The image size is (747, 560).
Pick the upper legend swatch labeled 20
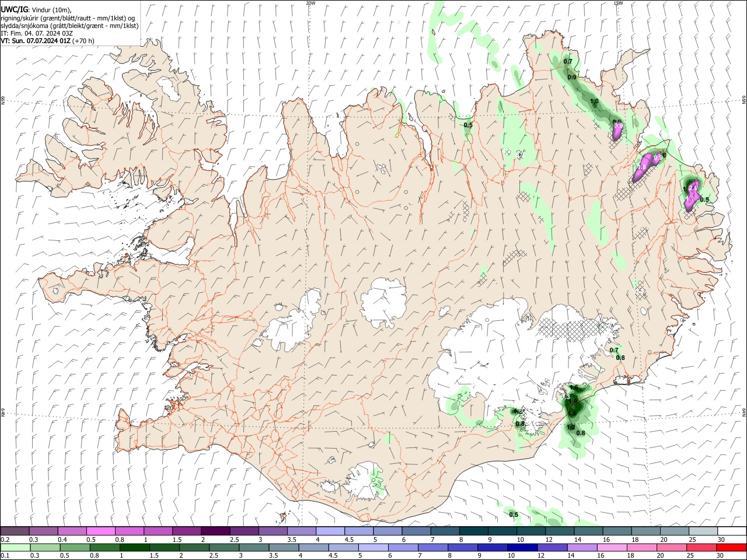(675, 531)
